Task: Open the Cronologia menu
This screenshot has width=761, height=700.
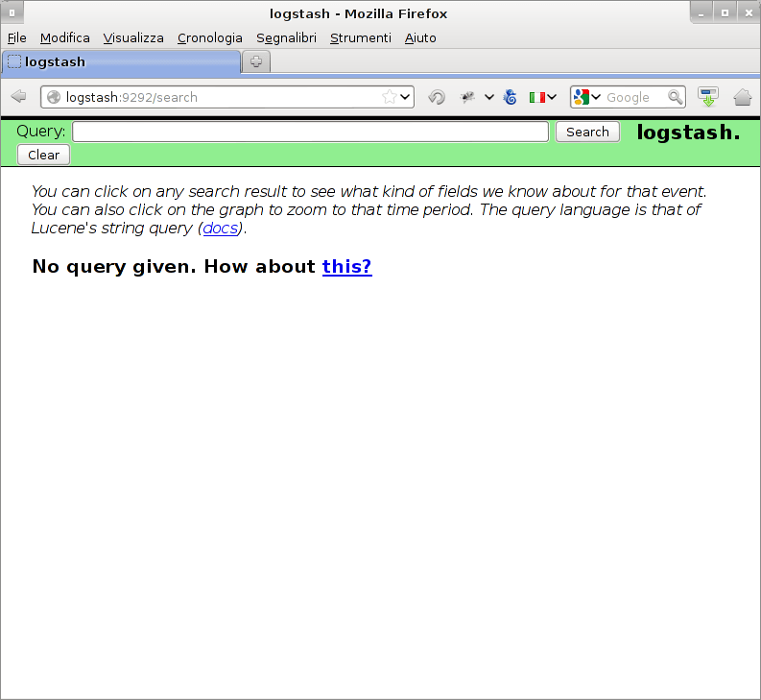Action: (x=209, y=37)
